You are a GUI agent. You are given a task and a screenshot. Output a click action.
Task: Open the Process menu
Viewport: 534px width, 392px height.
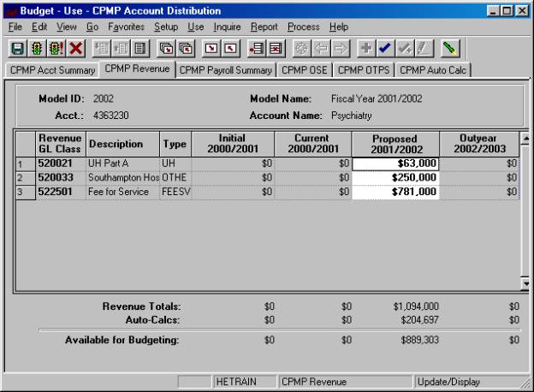click(x=303, y=27)
